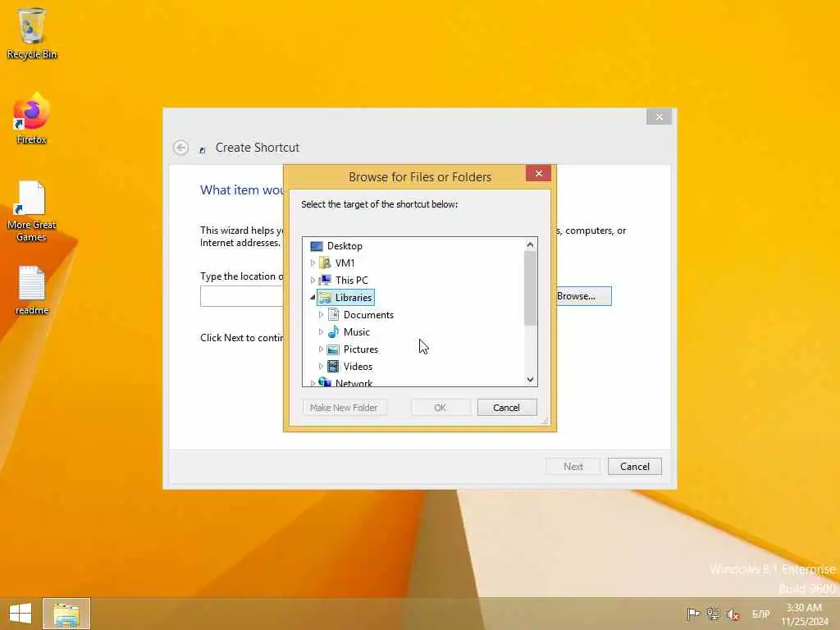Select Desktop in the folder tree

345,246
